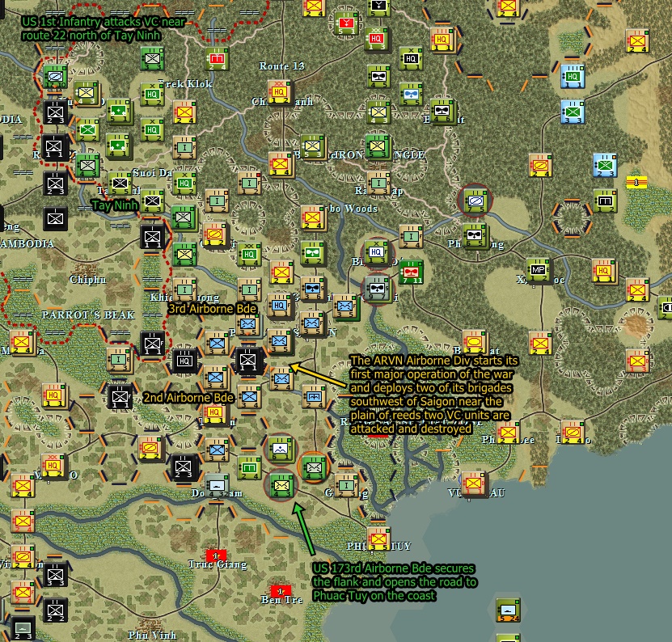Click the unnumbered black infantry counter in Cambodia
The width and height of the screenshot is (672, 642).
click(x=55, y=218)
